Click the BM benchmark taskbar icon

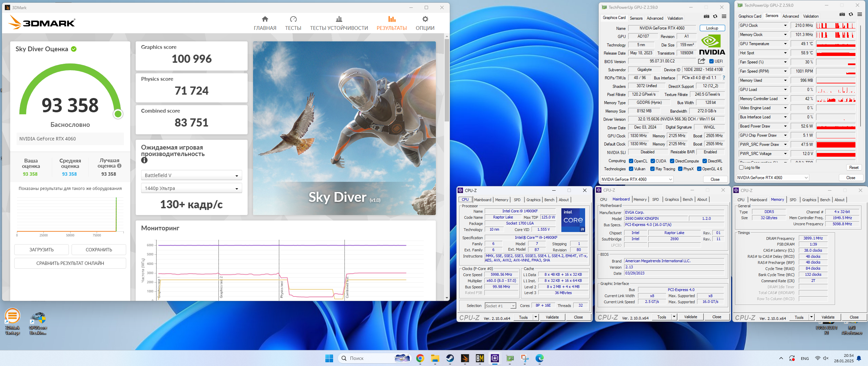coord(480,358)
